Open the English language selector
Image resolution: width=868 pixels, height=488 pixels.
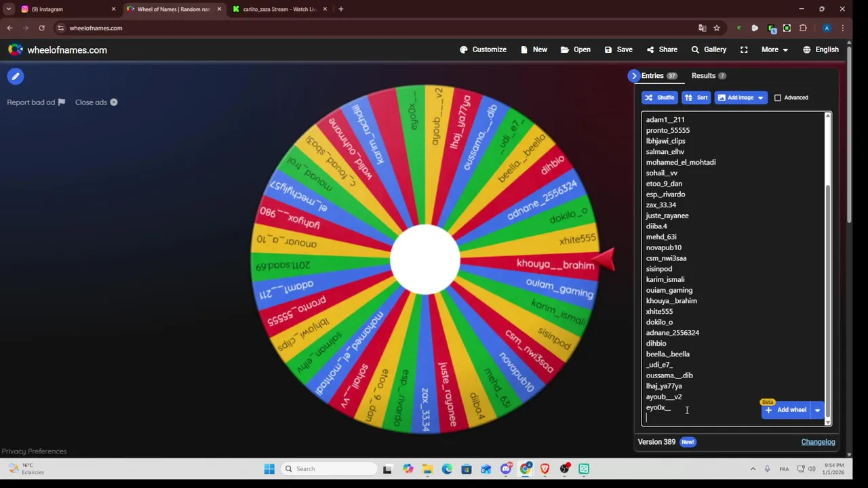click(821, 49)
